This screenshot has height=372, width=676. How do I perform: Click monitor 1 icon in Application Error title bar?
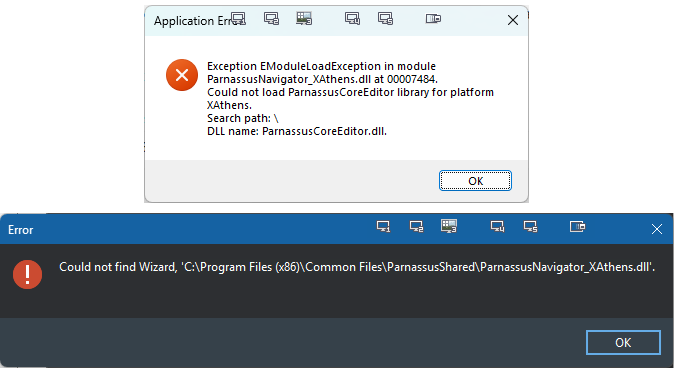click(238, 19)
